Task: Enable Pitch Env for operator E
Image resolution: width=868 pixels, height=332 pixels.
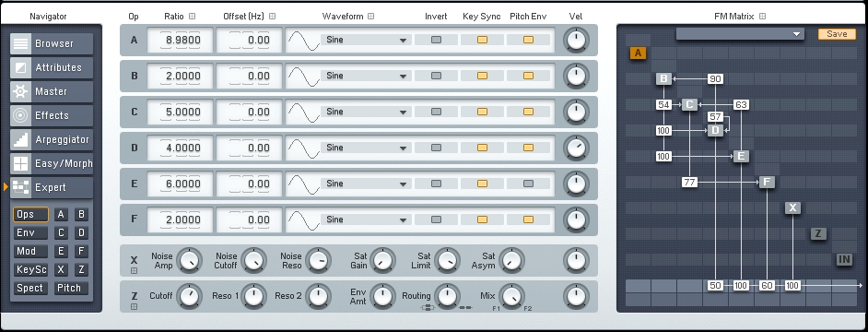Action: click(x=528, y=184)
